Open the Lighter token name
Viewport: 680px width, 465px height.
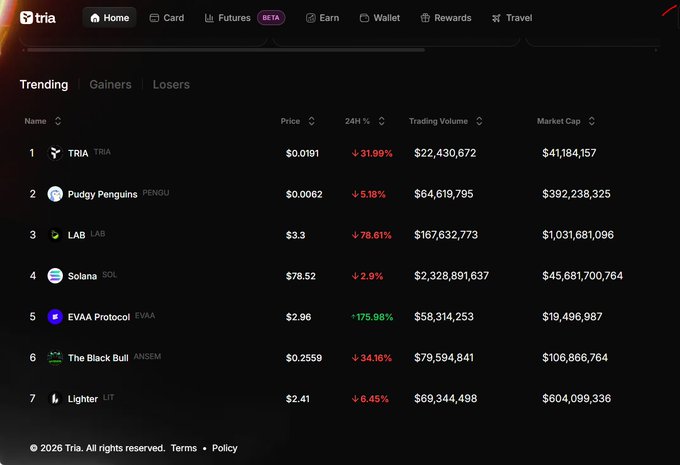(82, 399)
